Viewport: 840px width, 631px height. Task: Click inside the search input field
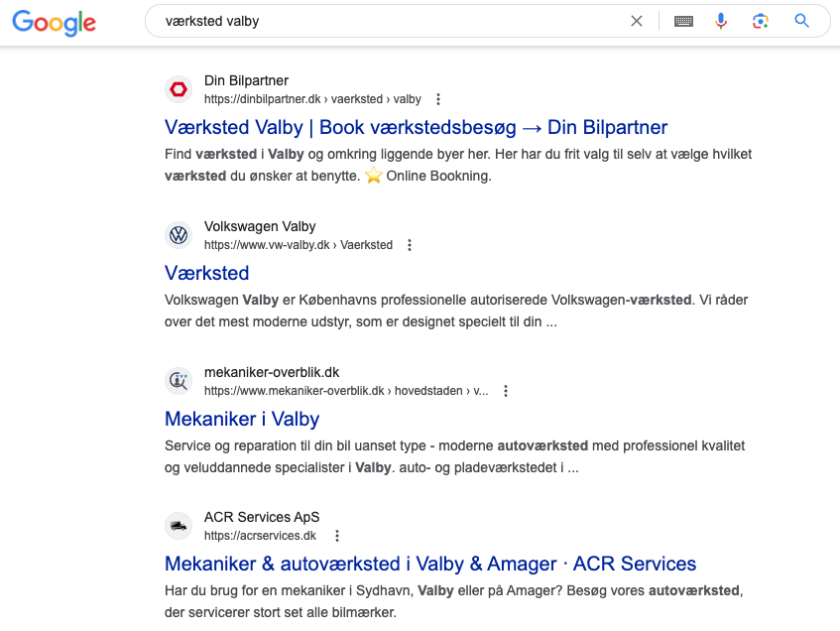coord(397,20)
